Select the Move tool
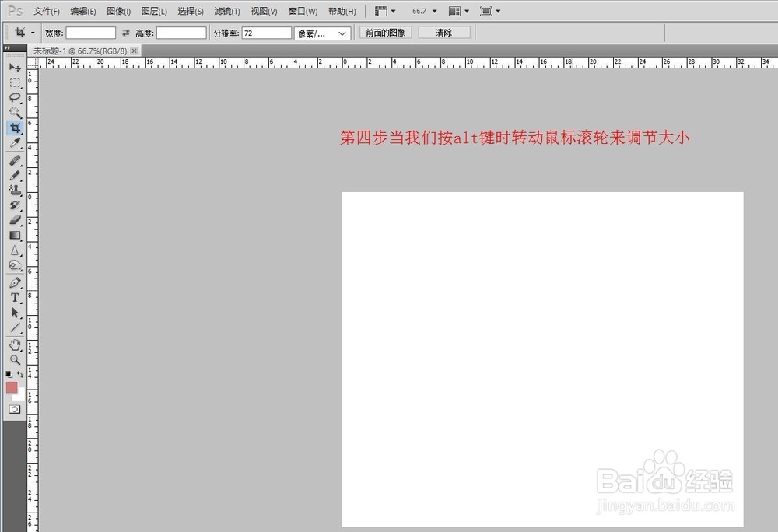 [15, 67]
